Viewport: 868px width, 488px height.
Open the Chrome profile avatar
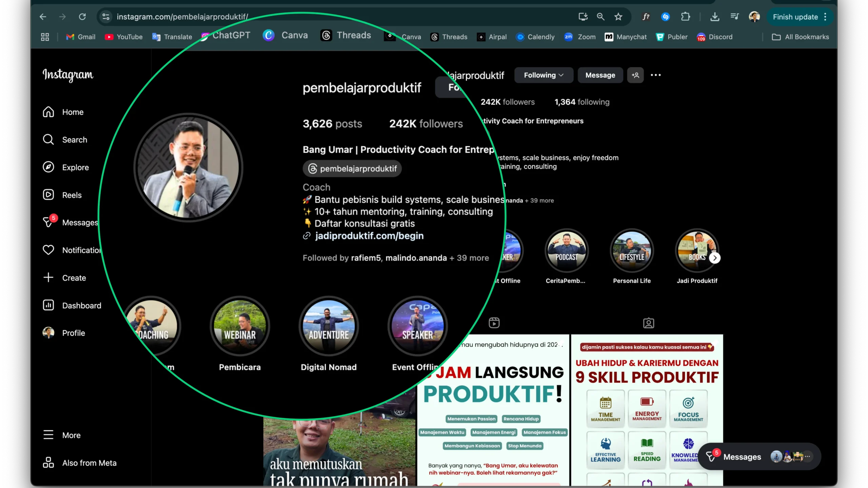coord(754,17)
